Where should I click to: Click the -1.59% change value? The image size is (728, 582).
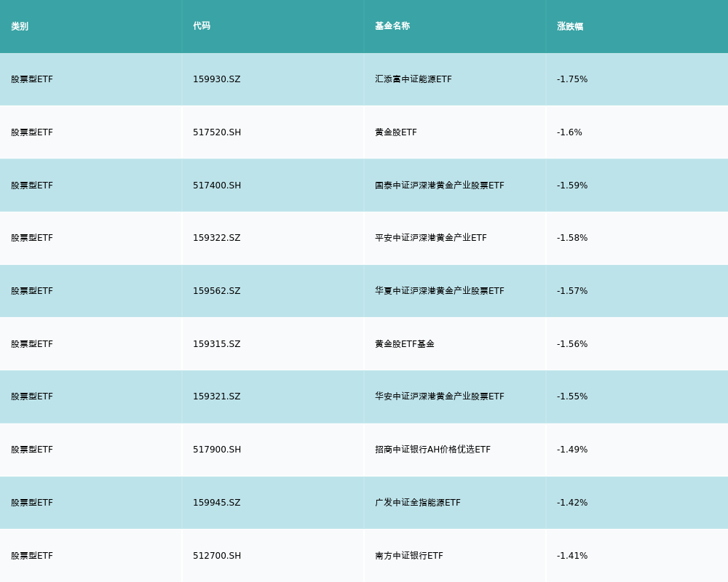pos(572,186)
